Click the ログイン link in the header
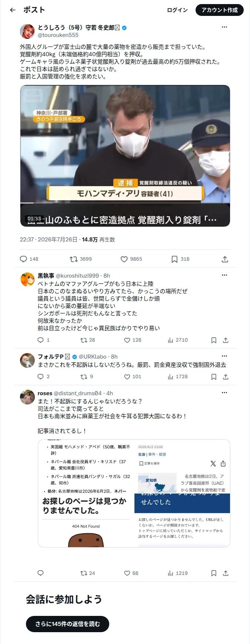The image size is (250, 644). pos(177,10)
